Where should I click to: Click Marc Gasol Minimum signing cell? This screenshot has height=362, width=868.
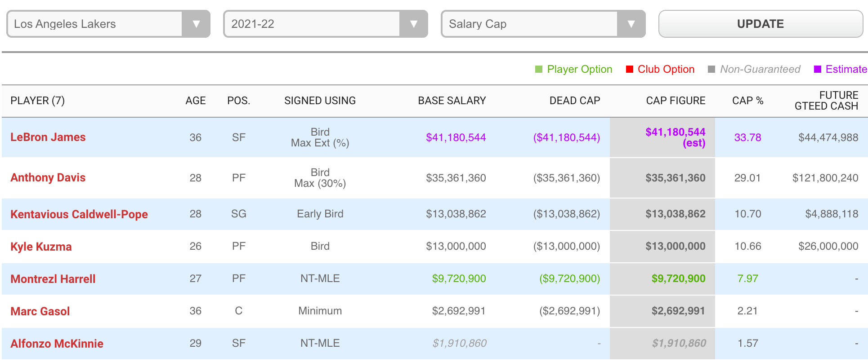point(320,311)
